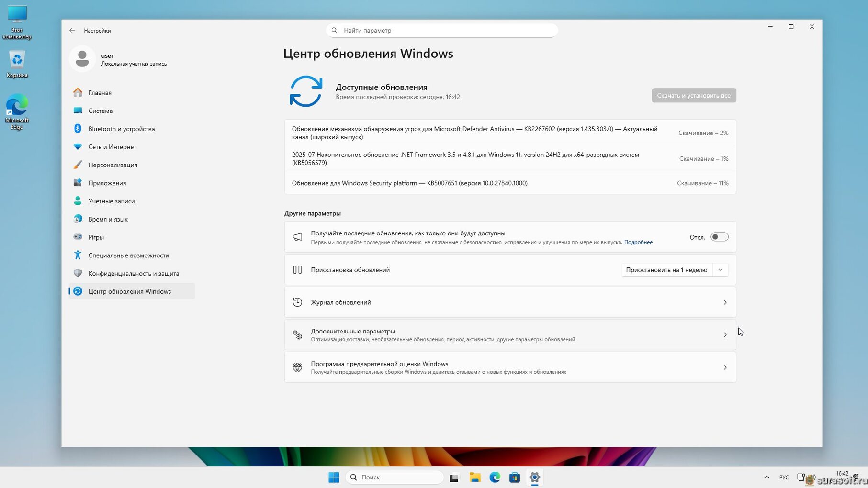This screenshot has height=488, width=868.
Task: Select the Этот компьютер desktop icon
Action: click(x=17, y=22)
